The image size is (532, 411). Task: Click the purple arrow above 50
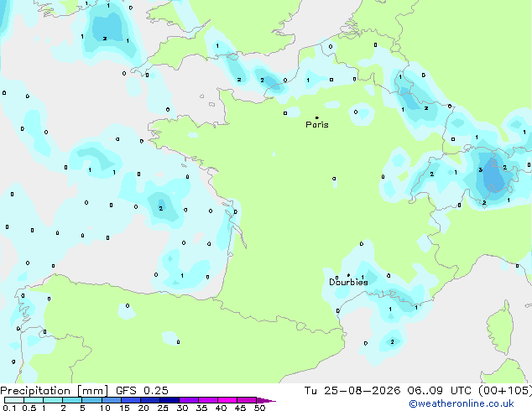click(x=266, y=401)
